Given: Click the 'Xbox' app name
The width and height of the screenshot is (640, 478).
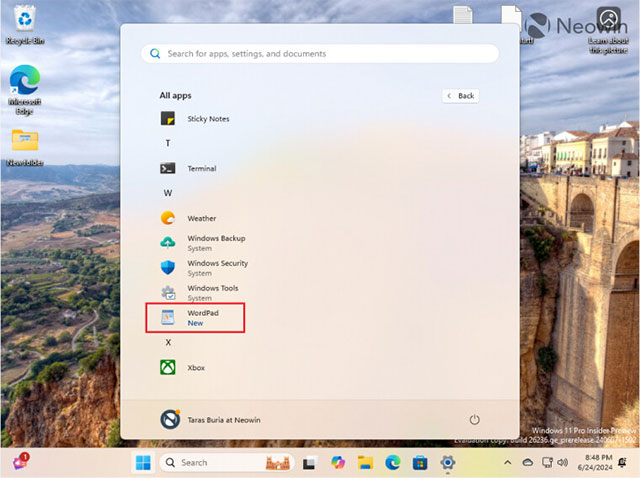Looking at the screenshot, I should click(196, 367).
